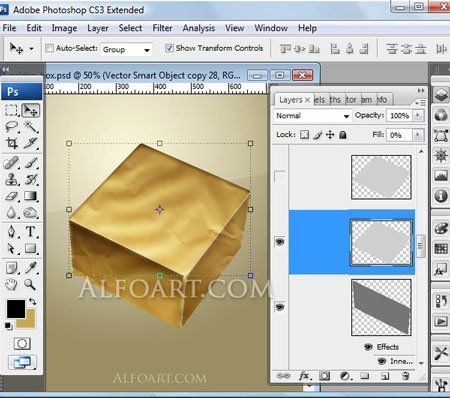Open the Analysis menu
The image size is (450, 398).
point(198,28)
